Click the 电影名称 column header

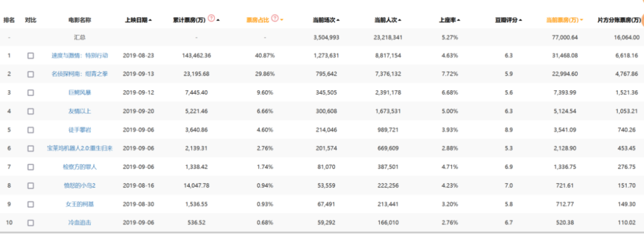click(80, 20)
